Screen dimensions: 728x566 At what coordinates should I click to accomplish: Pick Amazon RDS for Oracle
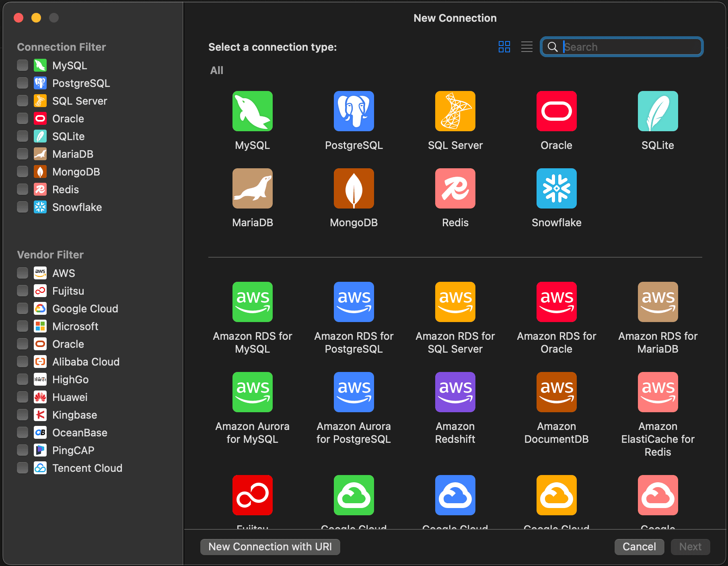pos(557,302)
